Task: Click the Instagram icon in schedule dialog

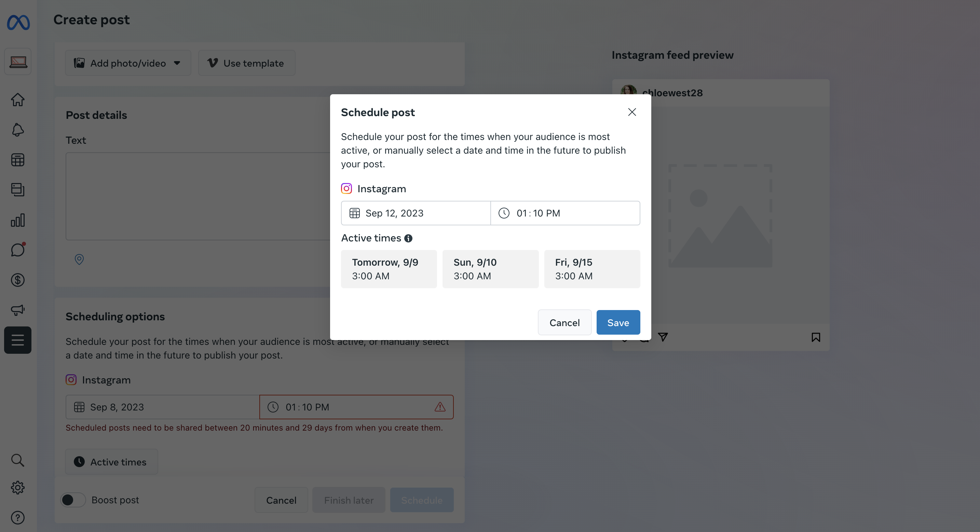Action: coord(346,188)
